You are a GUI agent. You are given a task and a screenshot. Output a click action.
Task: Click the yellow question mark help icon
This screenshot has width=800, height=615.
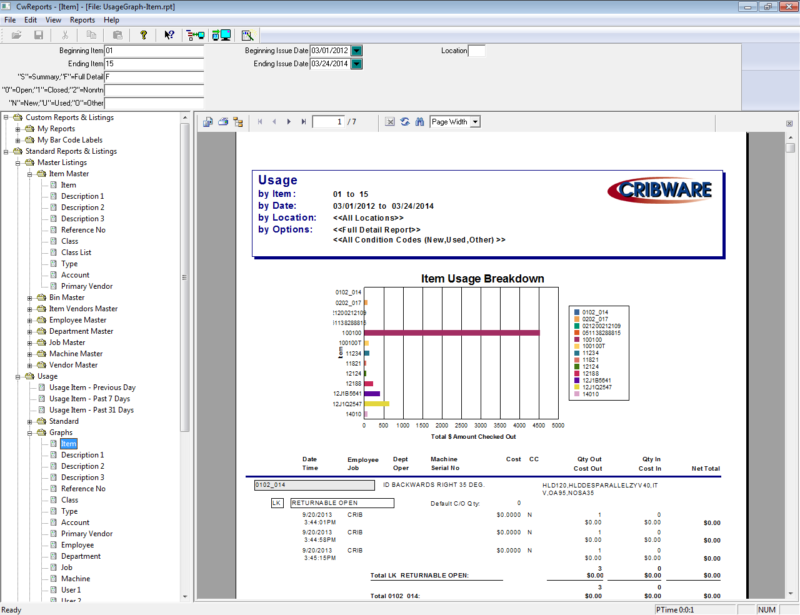tap(144, 35)
